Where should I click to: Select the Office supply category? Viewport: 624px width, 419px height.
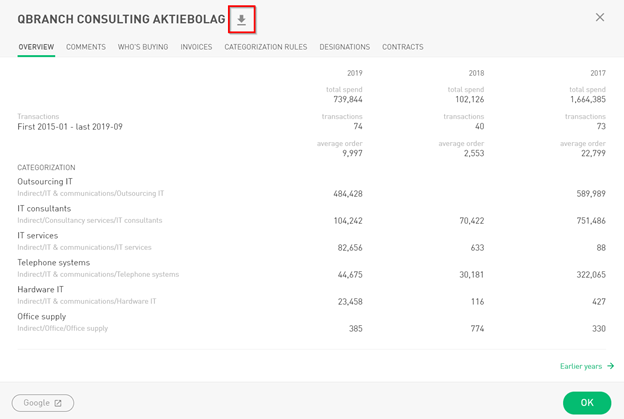point(41,317)
